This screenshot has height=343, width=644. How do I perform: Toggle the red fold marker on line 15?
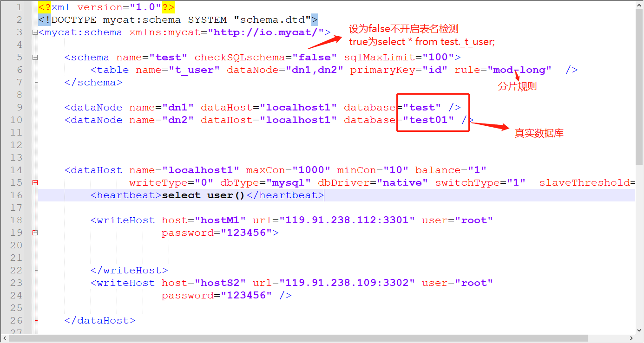[35, 183]
